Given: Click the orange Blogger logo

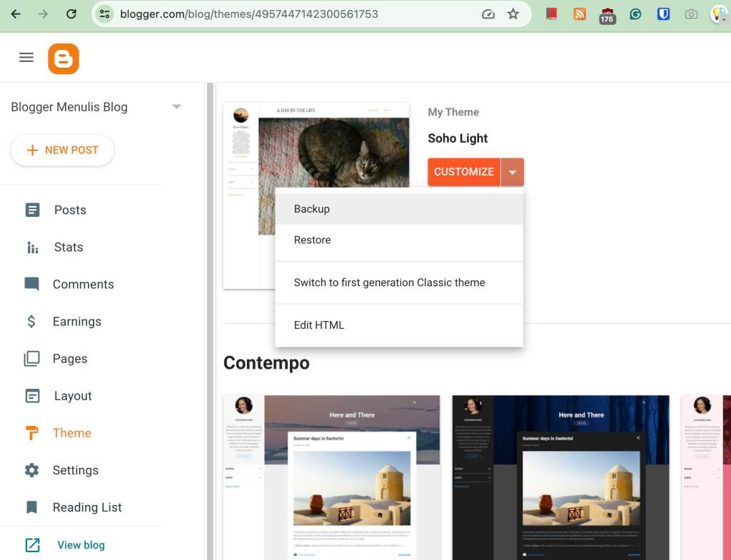Looking at the screenshot, I should 64,58.
